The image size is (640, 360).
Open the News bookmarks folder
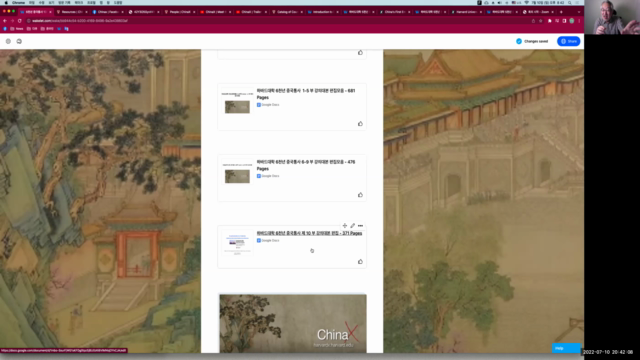point(17,29)
